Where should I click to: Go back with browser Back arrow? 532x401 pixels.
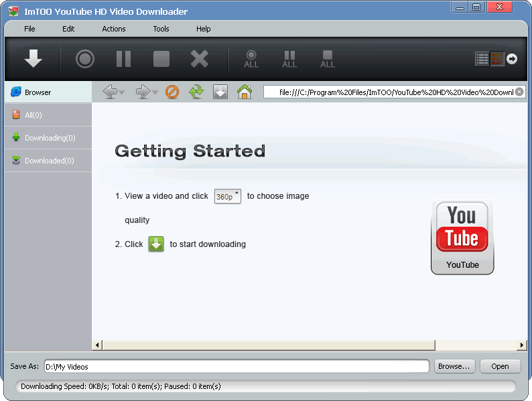click(x=110, y=92)
